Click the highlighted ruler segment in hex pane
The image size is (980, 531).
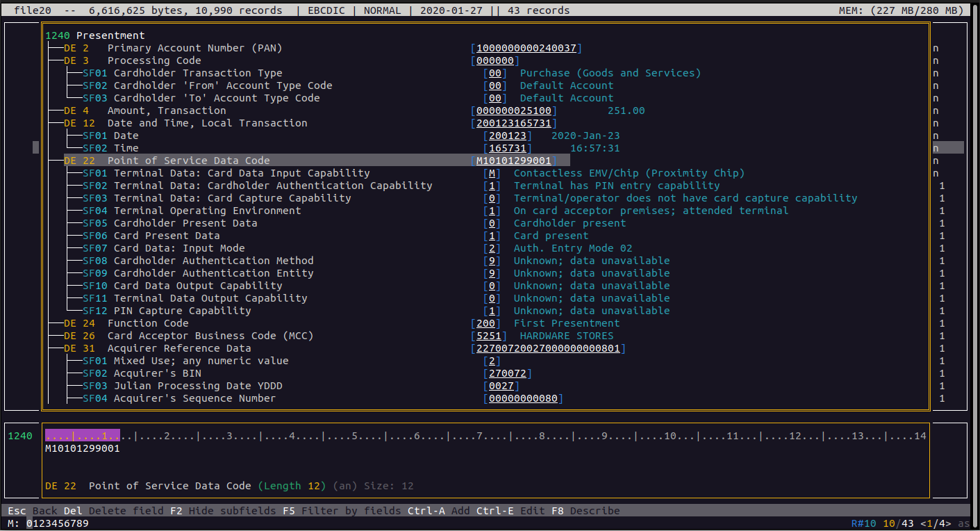(83, 436)
